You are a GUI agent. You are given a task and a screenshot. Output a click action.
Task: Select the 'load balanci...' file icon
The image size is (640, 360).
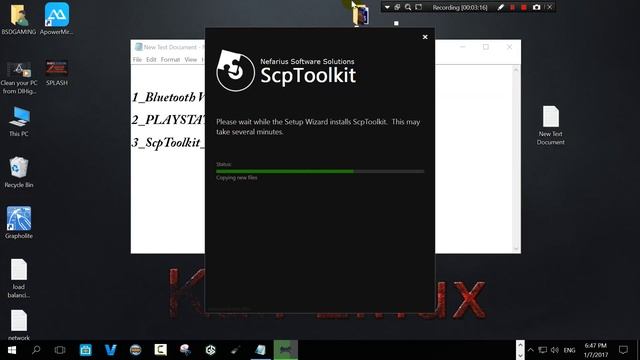click(19, 279)
